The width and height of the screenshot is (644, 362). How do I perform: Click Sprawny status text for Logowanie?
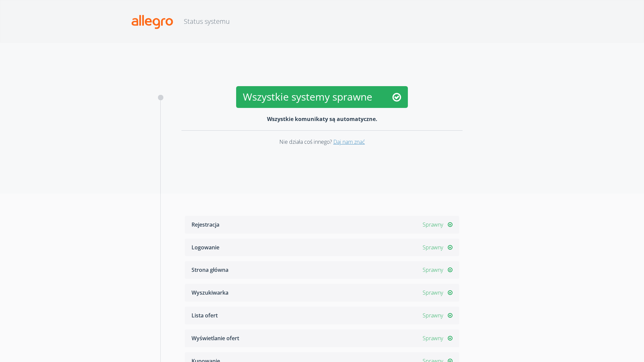click(433, 247)
